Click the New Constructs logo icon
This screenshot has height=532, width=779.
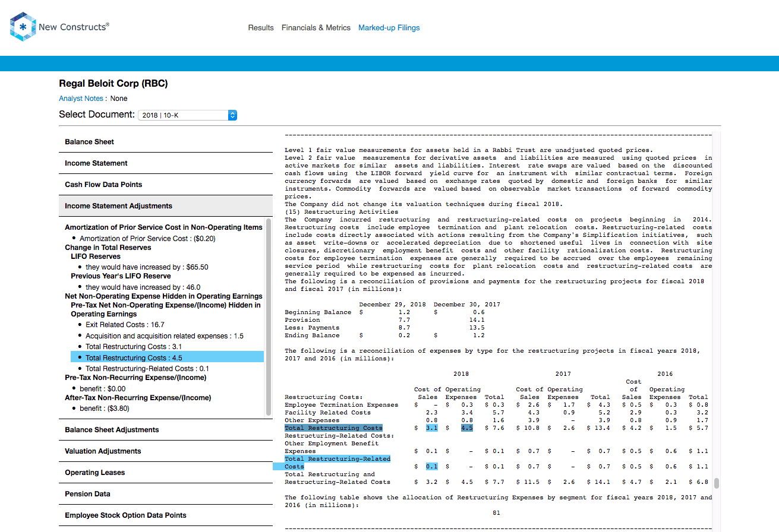tap(23, 27)
